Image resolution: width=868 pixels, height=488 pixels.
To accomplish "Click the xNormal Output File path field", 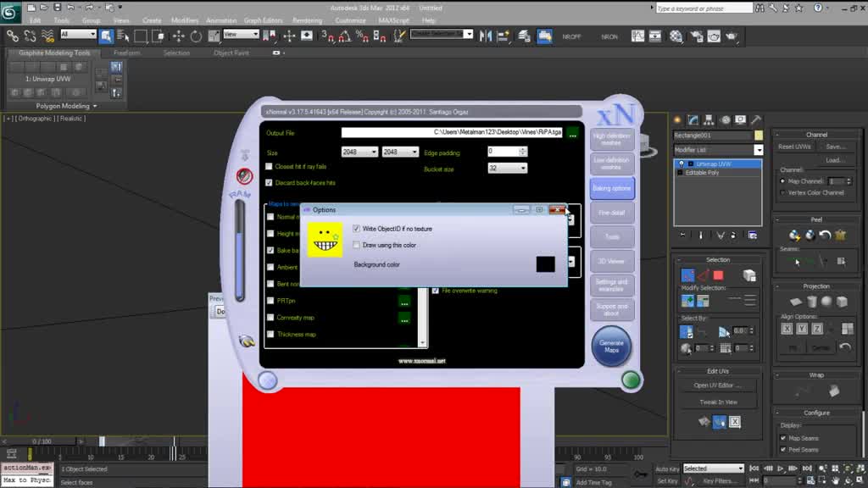I will pos(452,133).
